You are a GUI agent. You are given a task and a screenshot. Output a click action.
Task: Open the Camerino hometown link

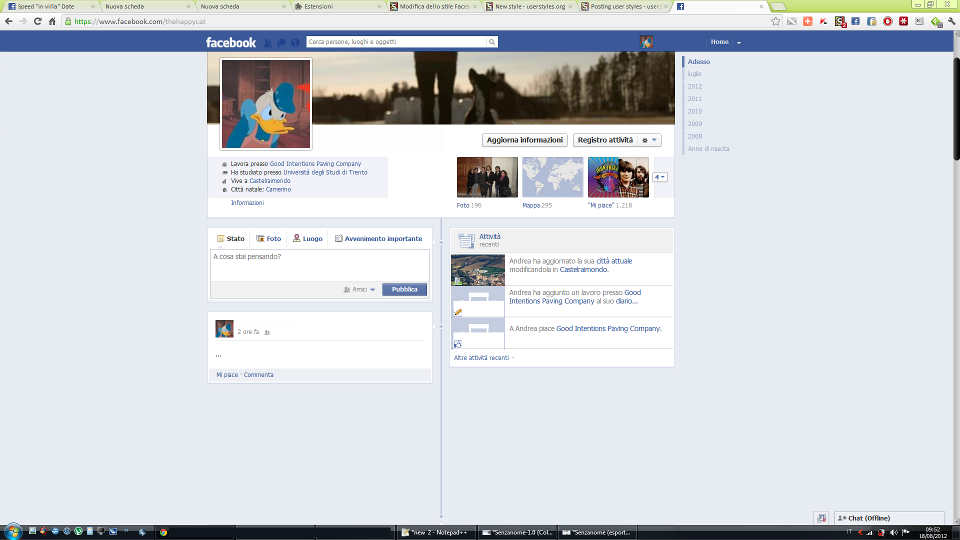click(279, 190)
